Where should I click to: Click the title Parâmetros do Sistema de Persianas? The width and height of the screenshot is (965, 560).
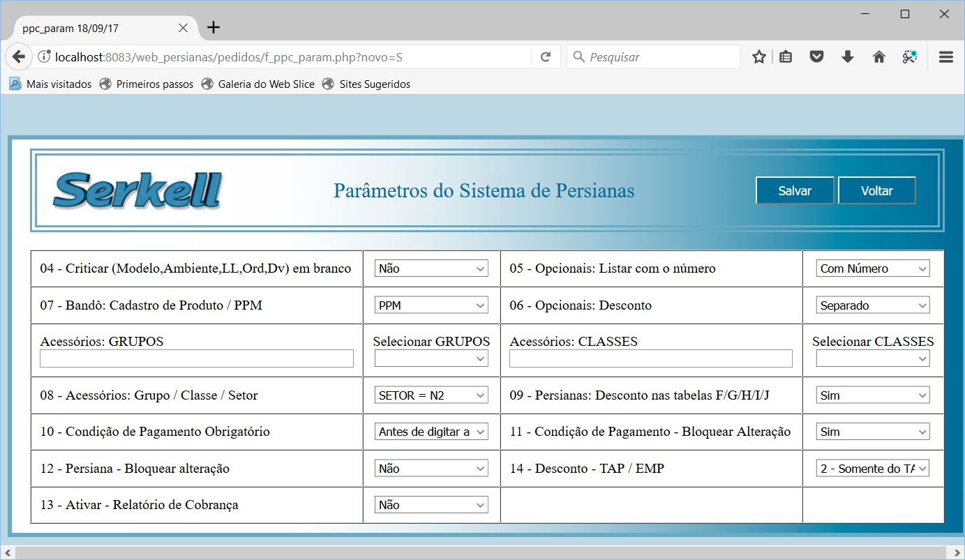(484, 190)
